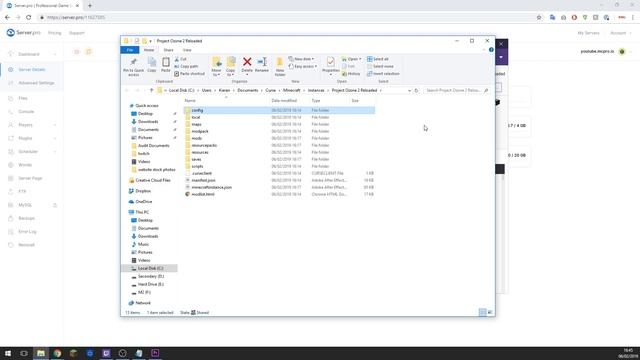Screen dimensions: 640x360
Task: Open the New item dropdown
Action: click(301, 59)
